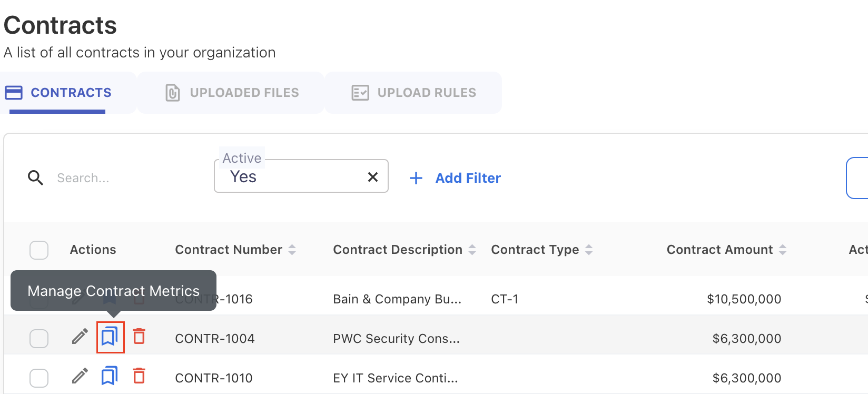
Task: Delete contract CONTR-1004 using trash icon
Action: click(x=139, y=336)
